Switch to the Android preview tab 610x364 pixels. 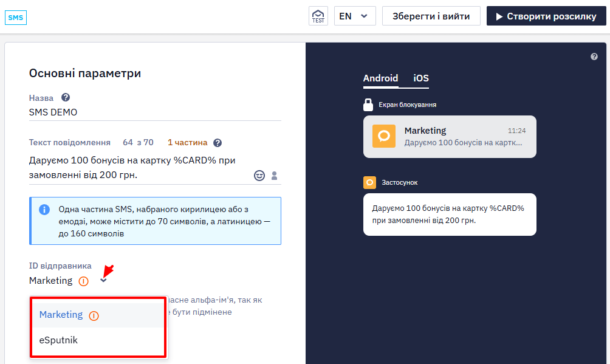coord(380,78)
